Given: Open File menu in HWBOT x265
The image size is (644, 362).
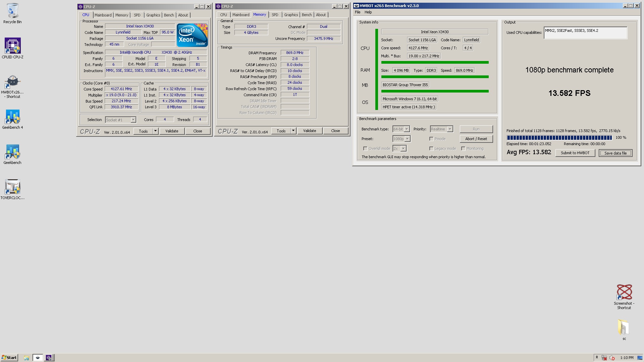Looking at the screenshot, I should coord(358,12).
